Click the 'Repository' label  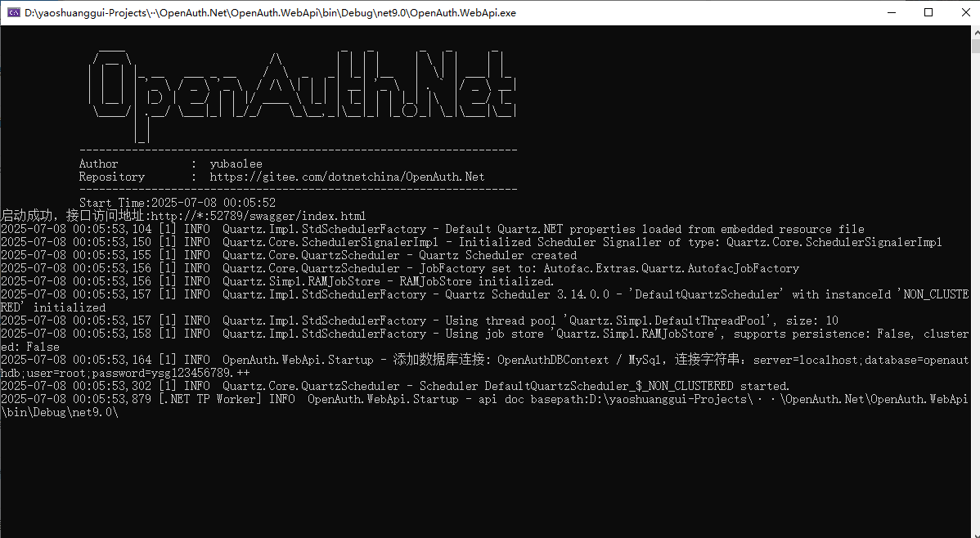112,177
